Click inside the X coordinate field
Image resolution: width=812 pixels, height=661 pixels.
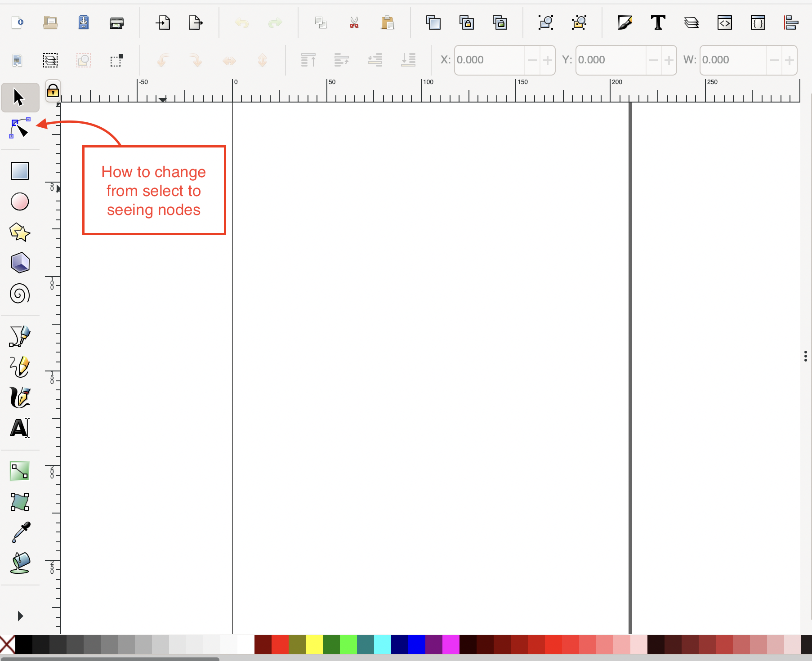pos(490,60)
